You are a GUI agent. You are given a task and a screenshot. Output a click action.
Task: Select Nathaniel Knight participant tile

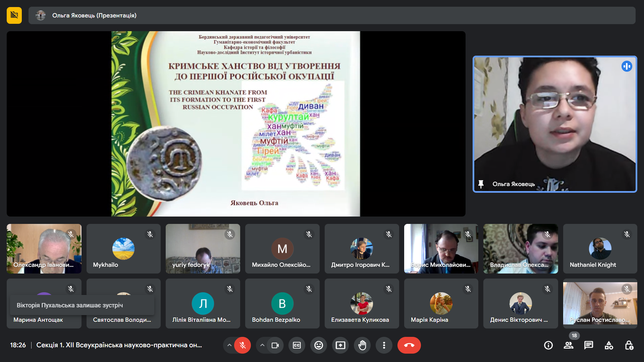(x=600, y=249)
